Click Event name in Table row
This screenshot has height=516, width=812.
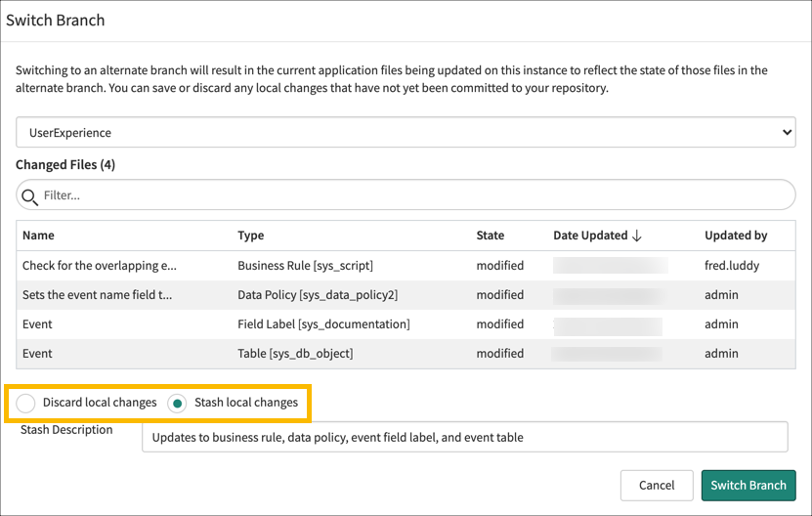(x=37, y=354)
